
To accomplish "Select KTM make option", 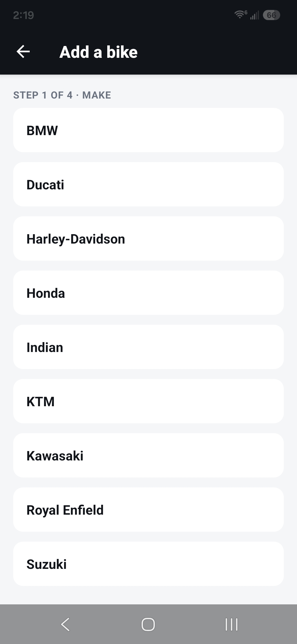I will click(x=148, y=401).
